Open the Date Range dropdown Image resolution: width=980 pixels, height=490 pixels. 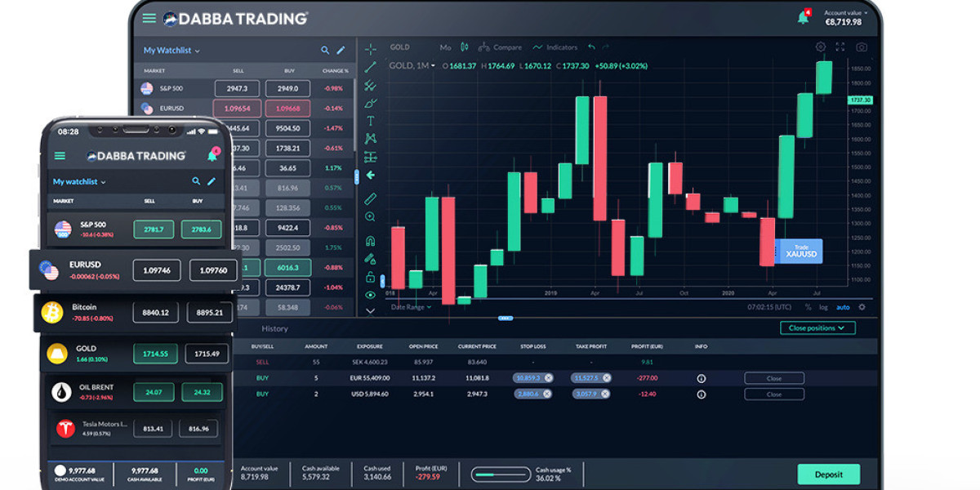411,307
